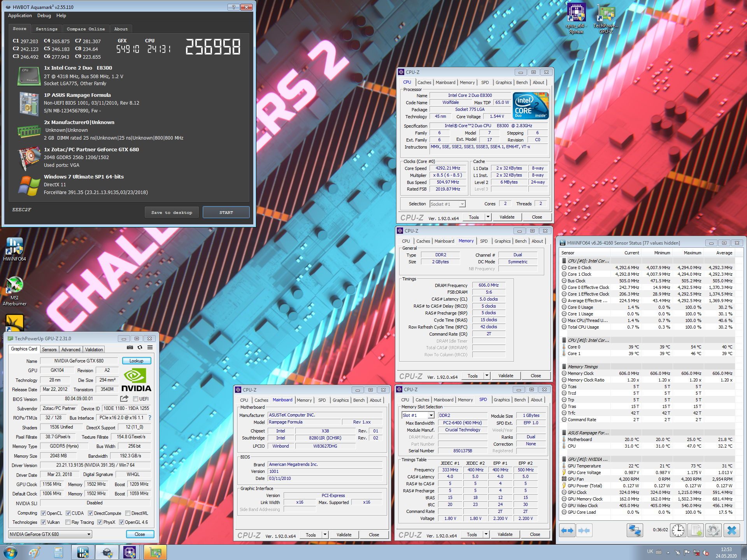Image resolution: width=747 pixels, height=560 pixels.
Task: Click Validate in the CPU-Z CPU window
Action: coord(507,217)
